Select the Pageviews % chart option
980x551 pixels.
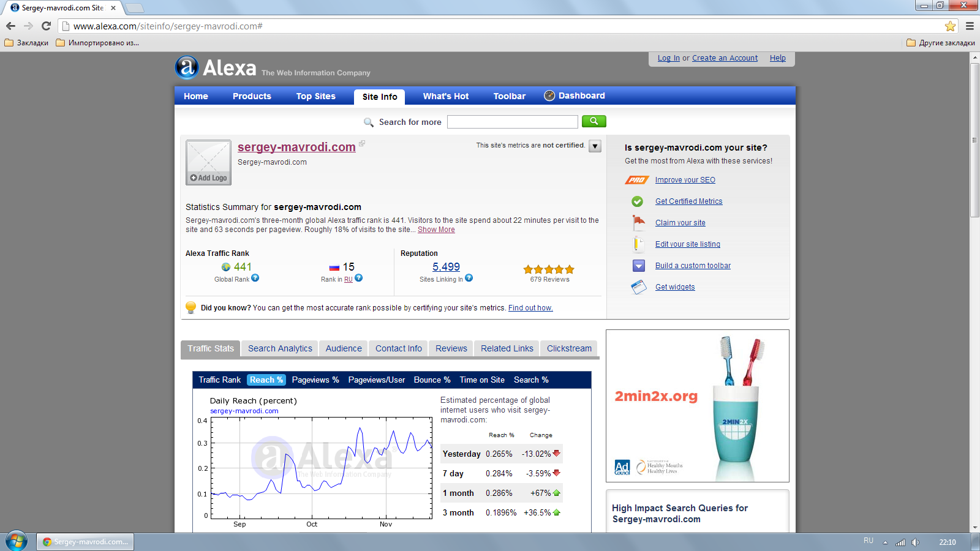[315, 380]
